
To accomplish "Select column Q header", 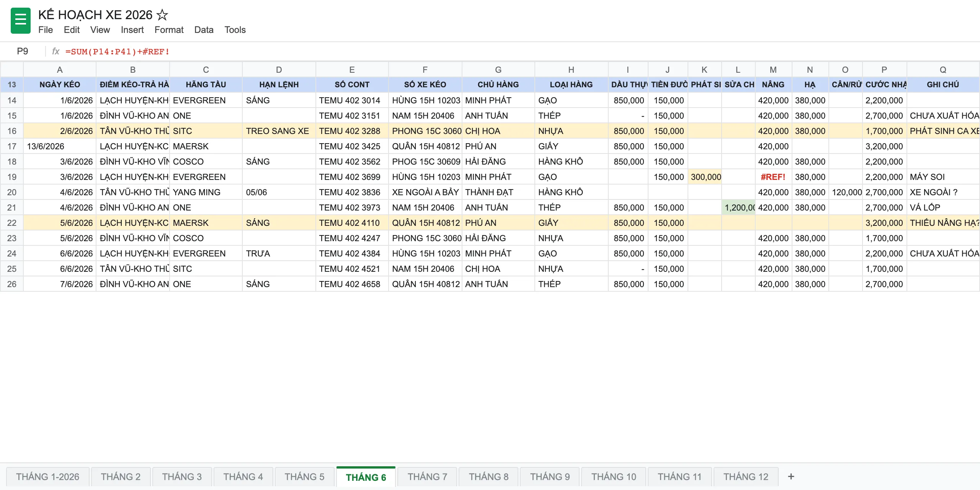I will 943,70.
